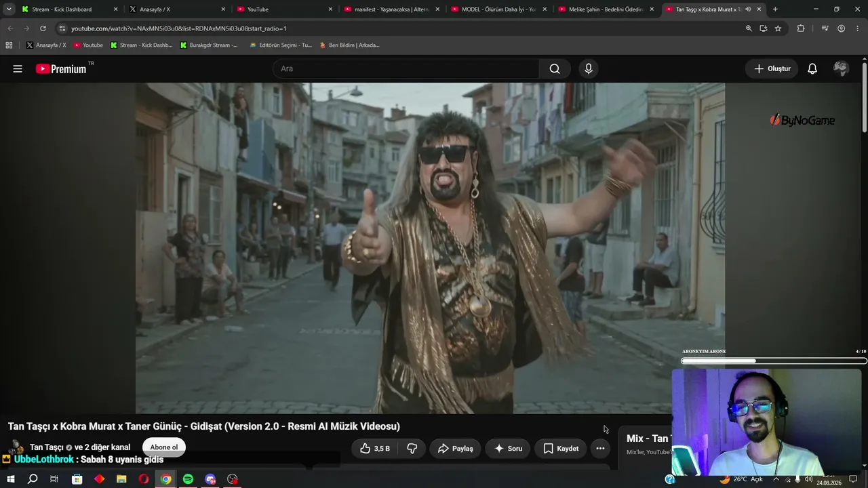The width and height of the screenshot is (868, 488).
Task: Dislike the video with thumbs-down
Action: [412, 448]
